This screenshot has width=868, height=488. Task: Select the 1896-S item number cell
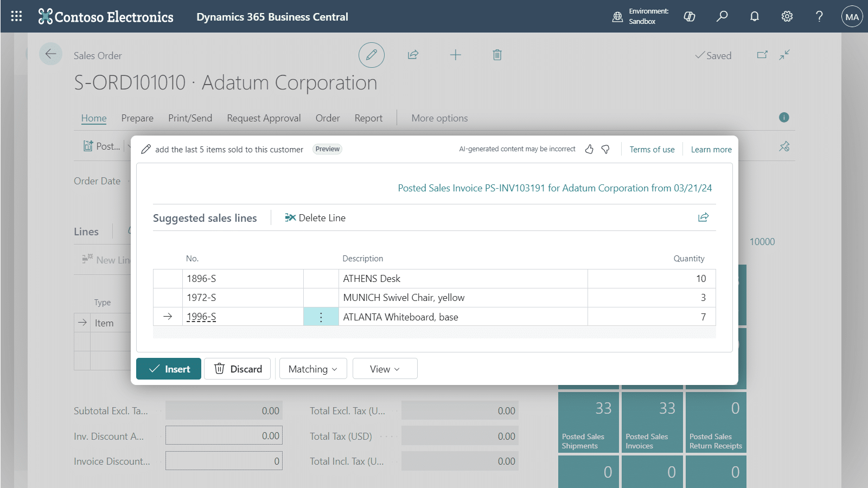click(x=243, y=279)
